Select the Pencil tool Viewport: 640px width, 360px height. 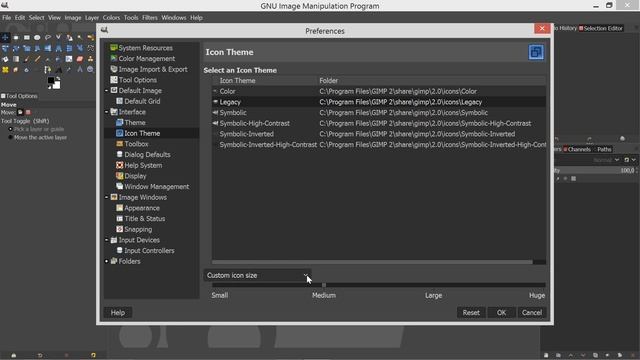click(x=37, y=59)
